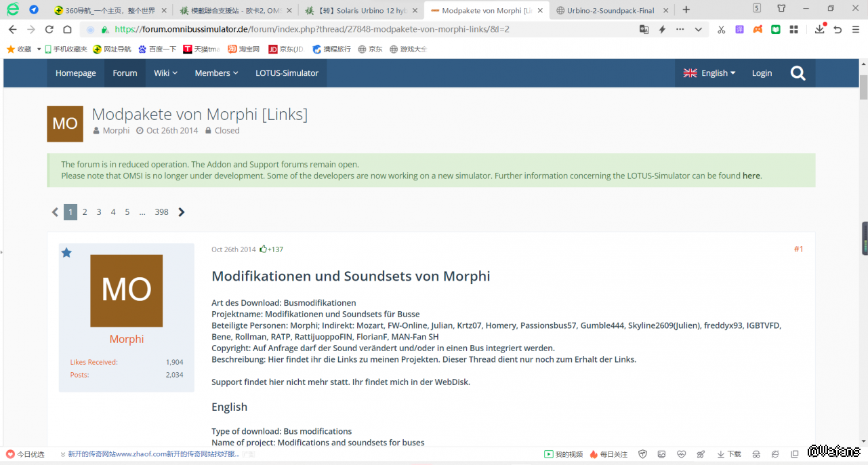
Task: Reload the page with refresh icon
Action: tap(49, 29)
